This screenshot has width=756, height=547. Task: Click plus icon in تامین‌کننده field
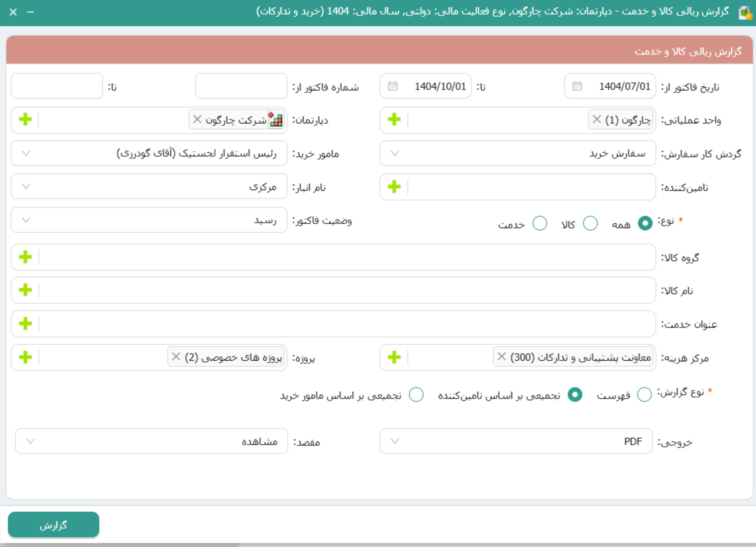pyautogui.click(x=394, y=187)
